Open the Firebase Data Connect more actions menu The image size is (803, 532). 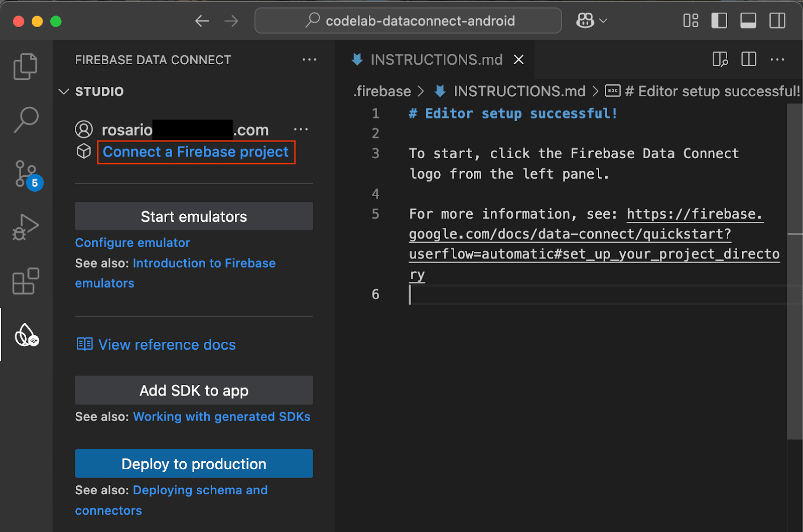pyautogui.click(x=310, y=60)
